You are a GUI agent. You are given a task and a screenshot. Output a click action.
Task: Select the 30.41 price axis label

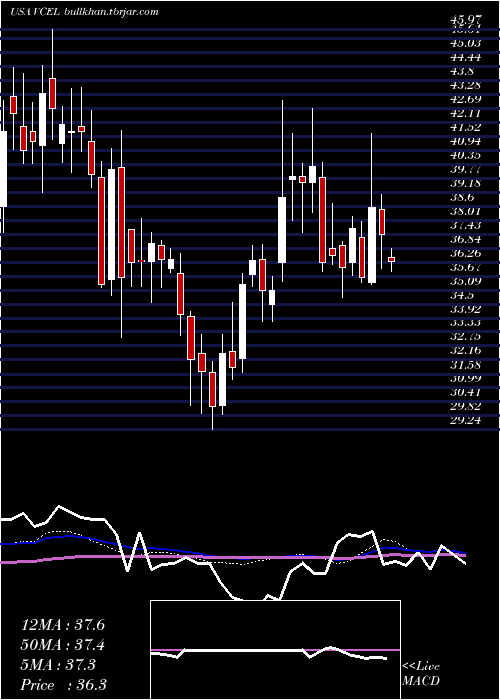coord(466,393)
